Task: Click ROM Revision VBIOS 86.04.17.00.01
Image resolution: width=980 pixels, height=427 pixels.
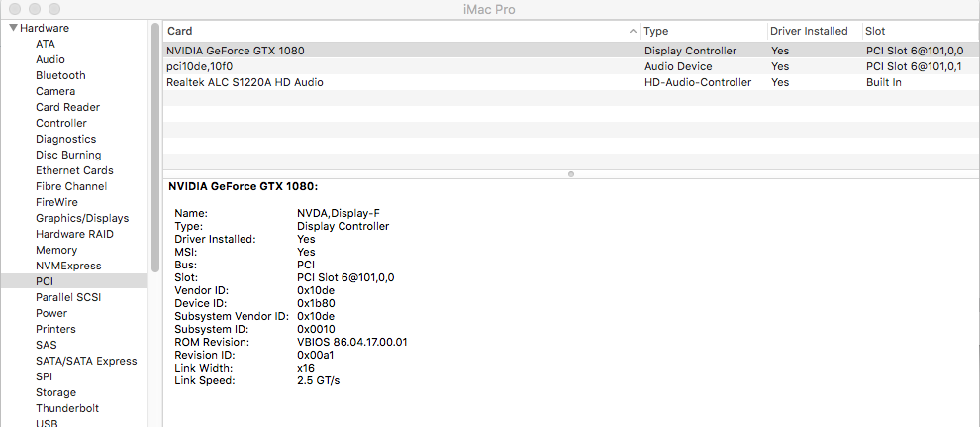Action: click(x=352, y=342)
